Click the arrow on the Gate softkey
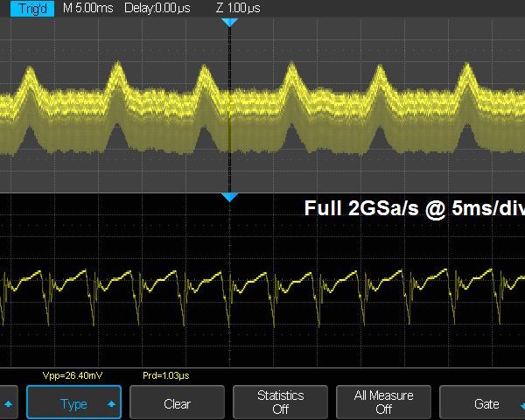Image resolution: width=525 pixels, height=420 pixels. [518, 404]
